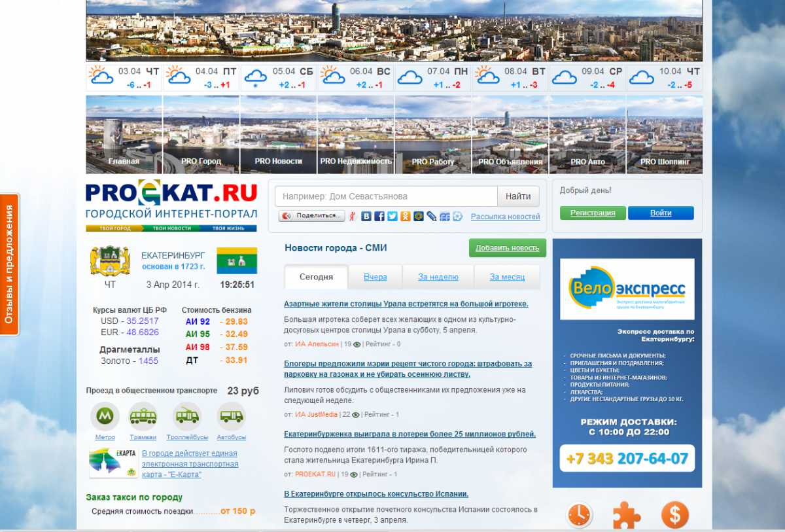The image size is (785, 532).
Task: Click the Найти search button
Action: coord(519,196)
